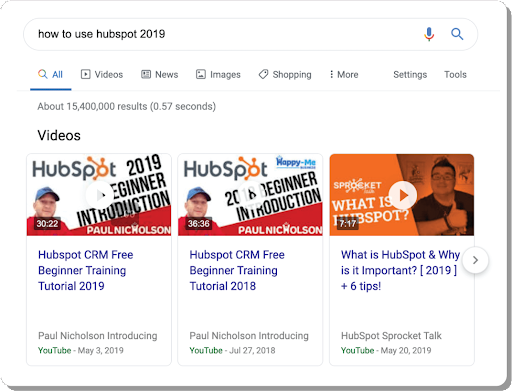Image resolution: width=512 pixels, height=391 pixels.
Task: Click the Images tab picture icon
Action: 201,74
